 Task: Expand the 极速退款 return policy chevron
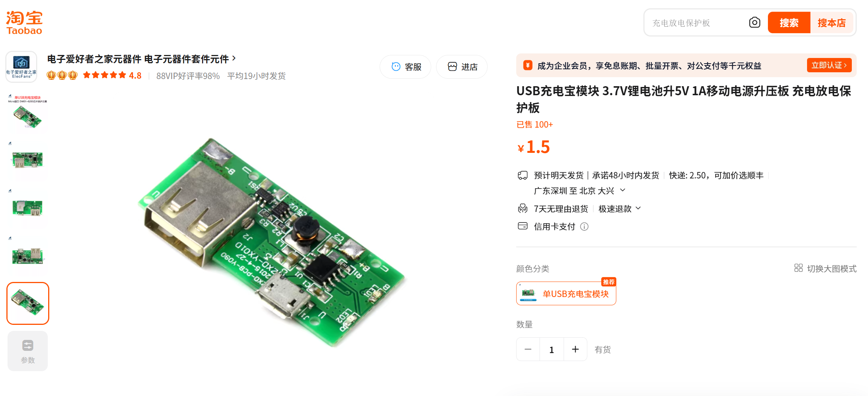pyautogui.click(x=638, y=208)
